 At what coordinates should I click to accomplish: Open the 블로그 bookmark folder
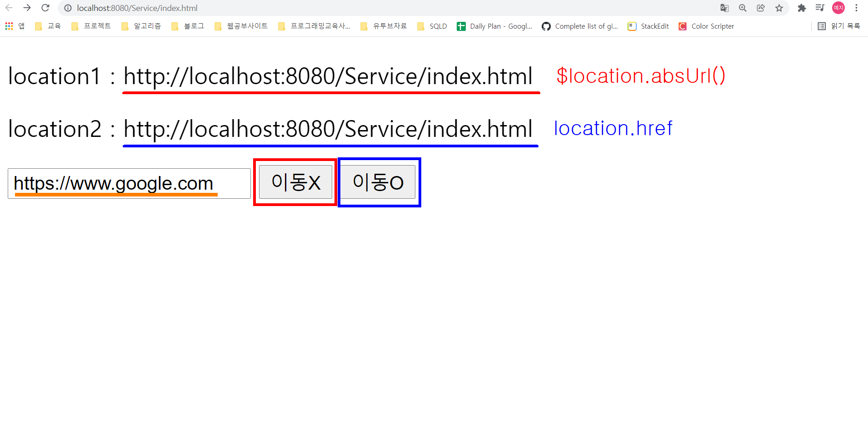(187, 26)
